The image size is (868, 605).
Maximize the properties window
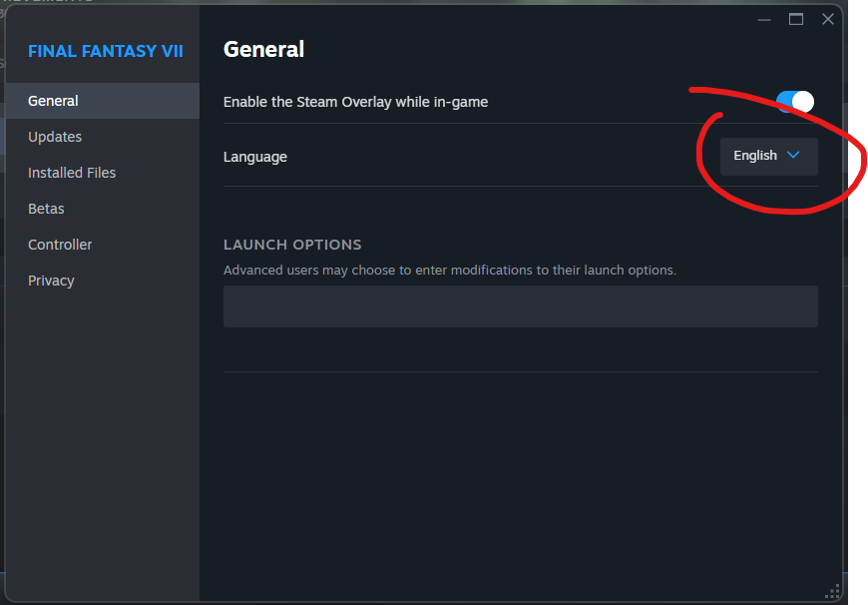[x=796, y=19]
